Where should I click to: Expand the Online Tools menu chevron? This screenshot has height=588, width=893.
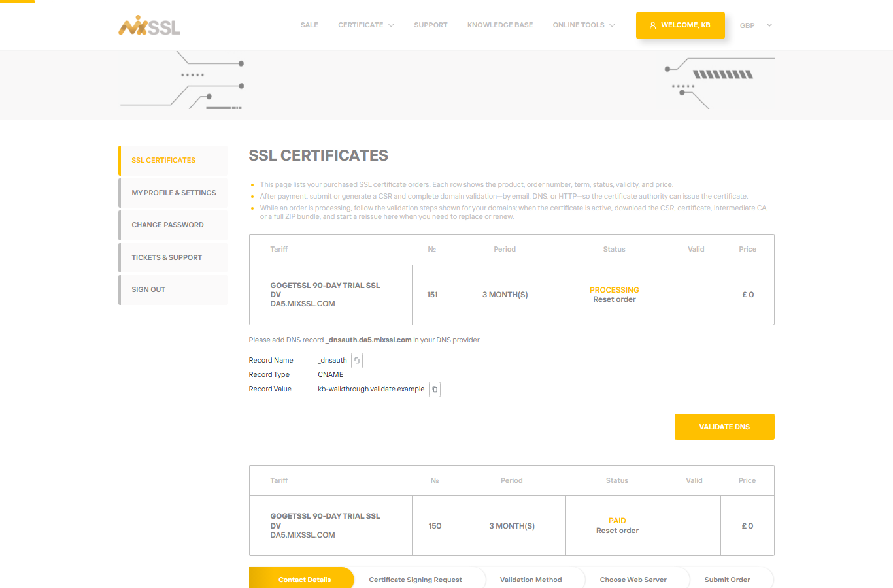612,25
